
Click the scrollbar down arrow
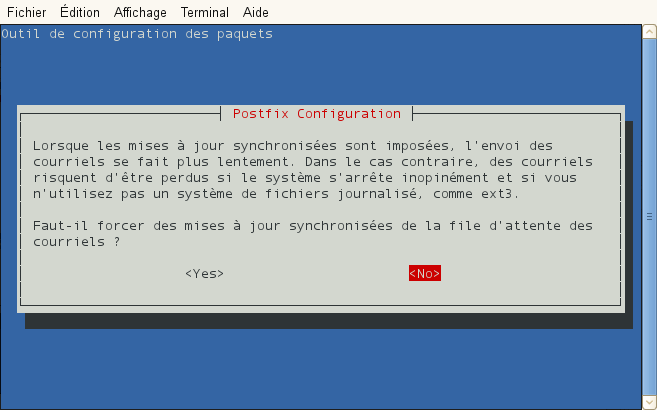pyautogui.click(x=649, y=402)
